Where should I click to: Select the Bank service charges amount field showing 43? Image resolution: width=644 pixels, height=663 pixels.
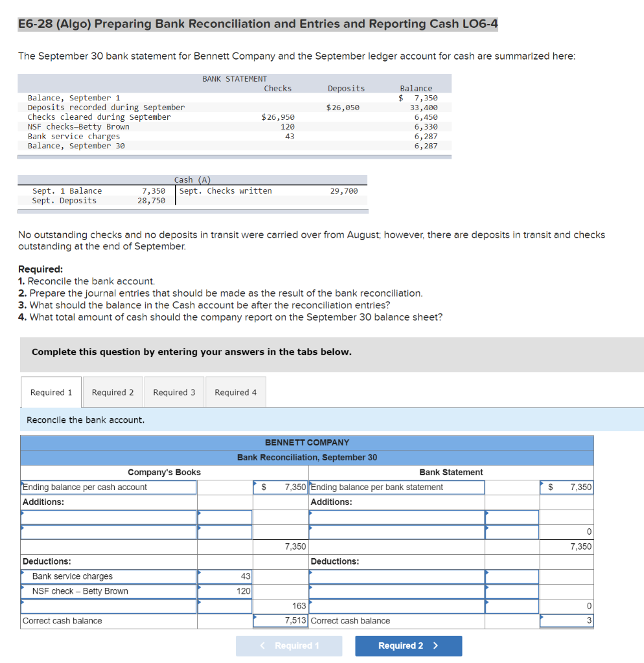(x=224, y=576)
